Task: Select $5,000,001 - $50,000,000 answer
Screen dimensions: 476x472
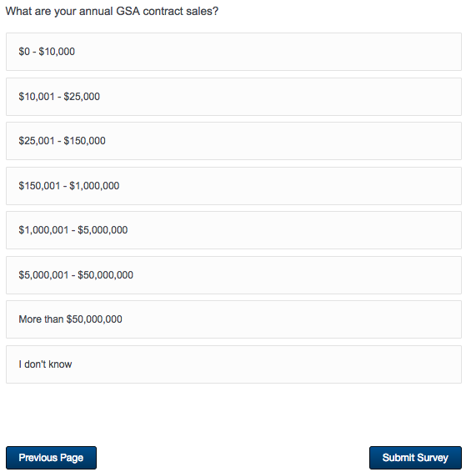Action: pyautogui.click(x=233, y=275)
